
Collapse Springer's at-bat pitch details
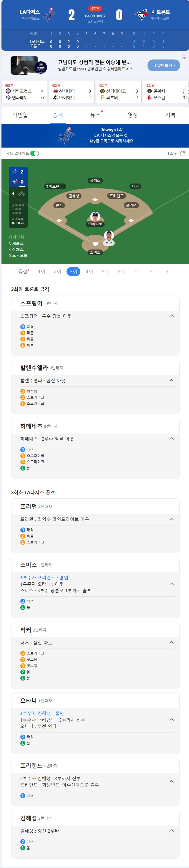(171, 316)
